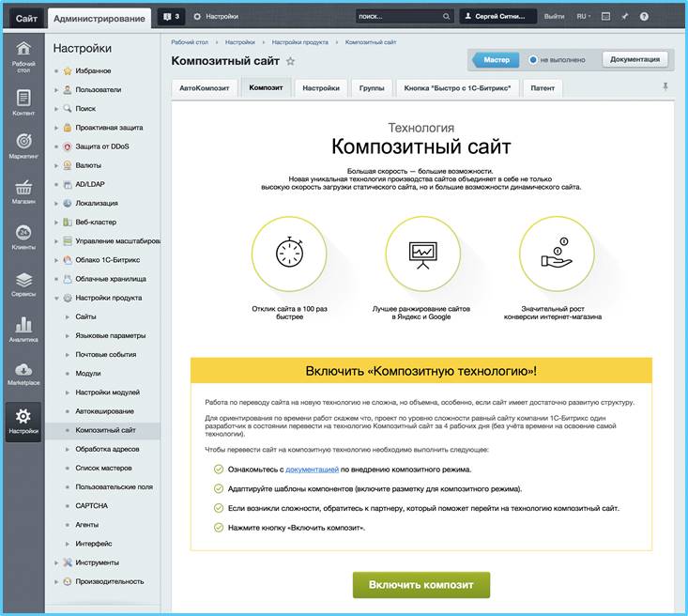Switch to the Патент tab
This screenshot has width=688, height=616.
(543, 88)
